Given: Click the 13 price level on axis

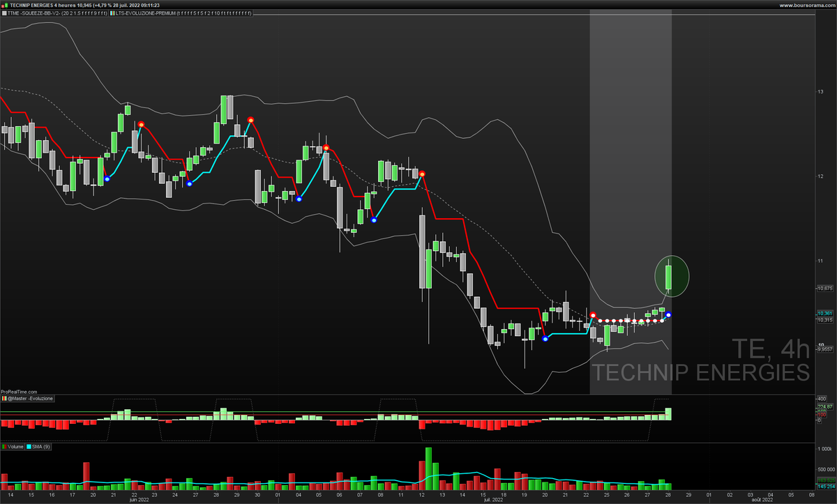Looking at the screenshot, I should [x=821, y=91].
